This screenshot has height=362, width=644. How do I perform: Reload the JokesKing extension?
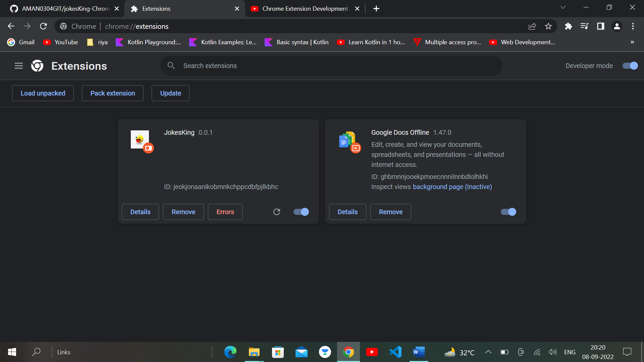tap(277, 212)
